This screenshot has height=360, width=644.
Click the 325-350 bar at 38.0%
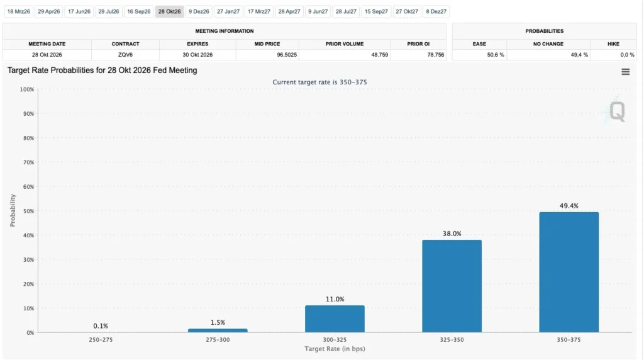(452, 286)
